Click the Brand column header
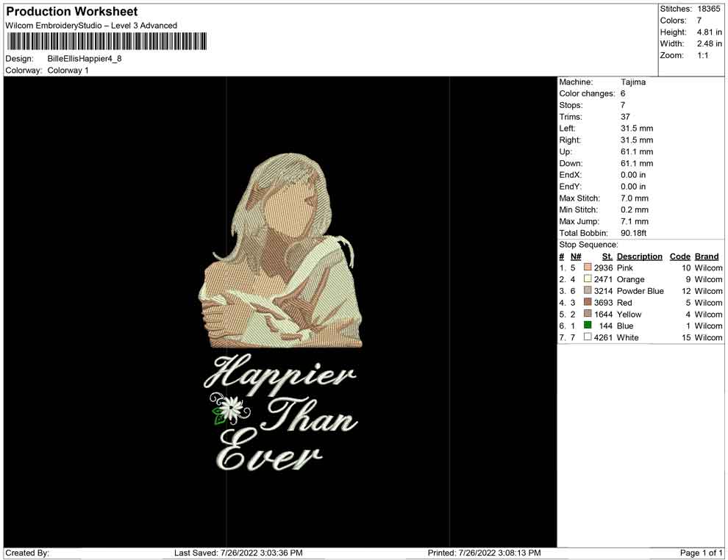The width and height of the screenshot is (728, 560). click(x=707, y=256)
